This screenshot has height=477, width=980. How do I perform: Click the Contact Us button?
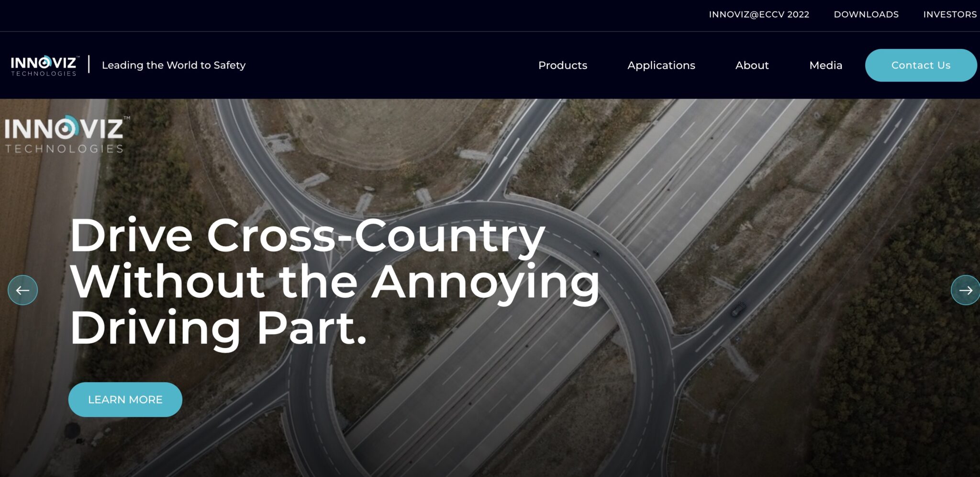click(x=921, y=65)
